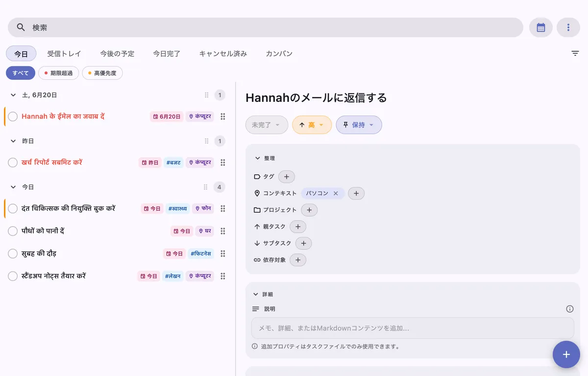Open the calendar view icon
The height and width of the screenshot is (376, 588).
pyautogui.click(x=541, y=27)
